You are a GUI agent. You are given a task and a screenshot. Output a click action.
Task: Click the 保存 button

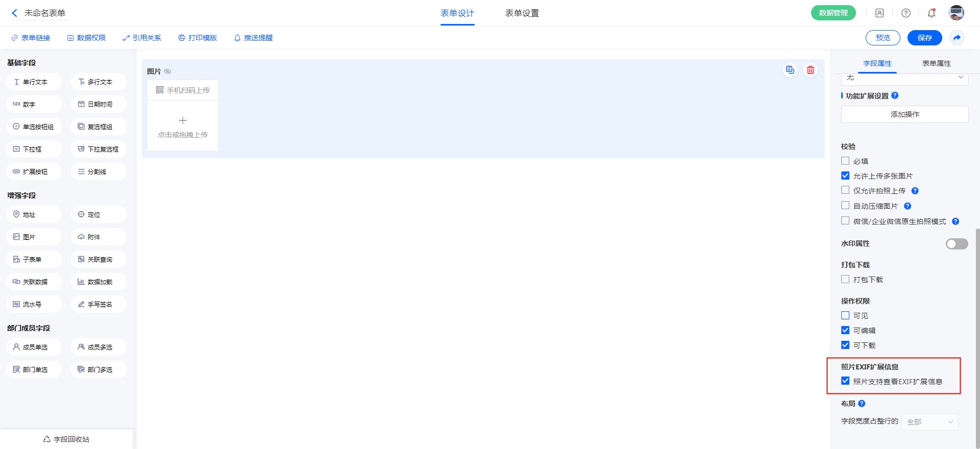coord(924,38)
